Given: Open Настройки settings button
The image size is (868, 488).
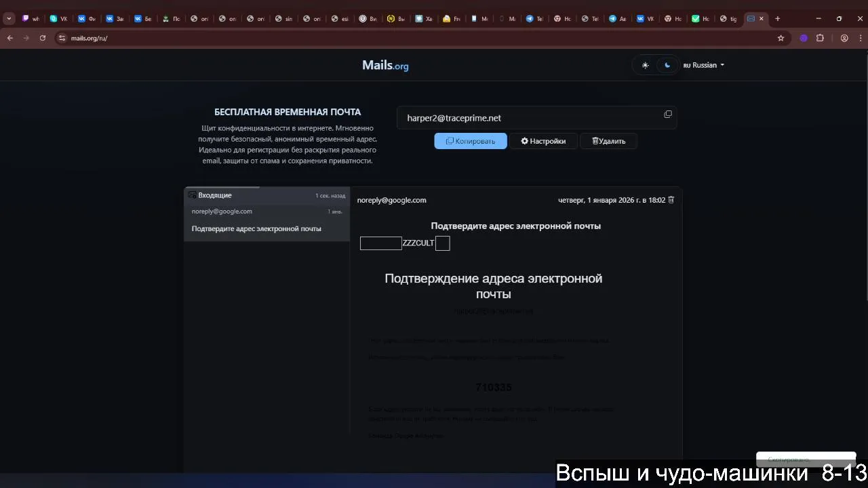Looking at the screenshot, I should tap(543, 141).
